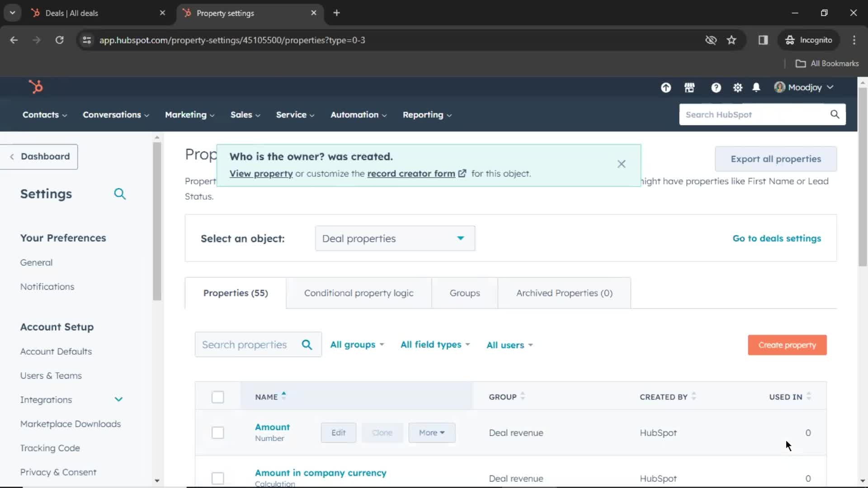Screen dimensions: 868x488
Task: Tick the checkbox for Amount in company currency
Action: (x=217, y=478)
